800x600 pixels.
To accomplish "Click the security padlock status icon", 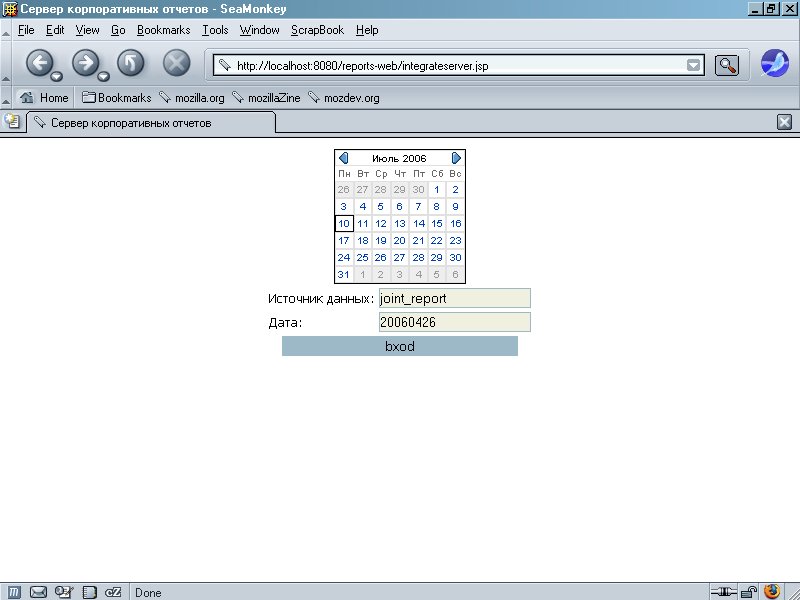I will (x=748, y=592).
